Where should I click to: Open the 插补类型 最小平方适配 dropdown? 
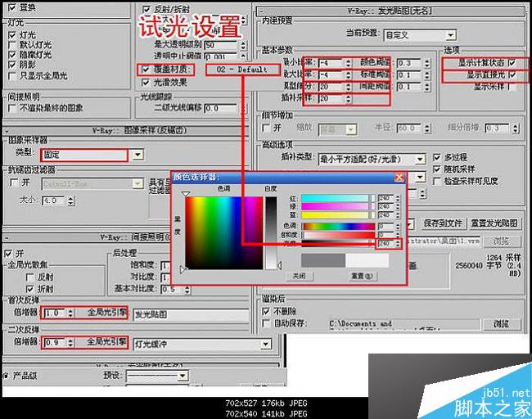[420, 159]
